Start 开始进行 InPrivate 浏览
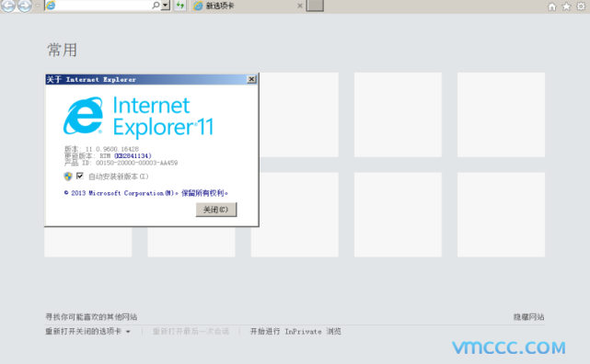This screenshot has width=590, height=364. click(x=295, y=331)
